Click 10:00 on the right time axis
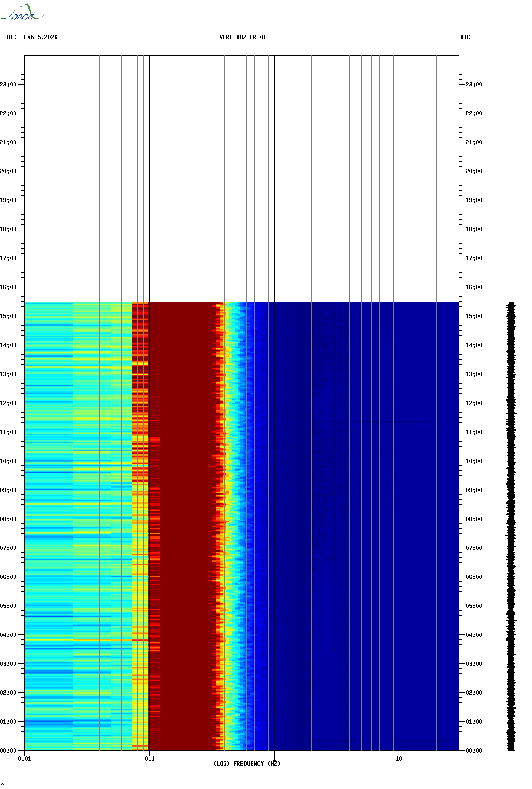 [474, 461]
